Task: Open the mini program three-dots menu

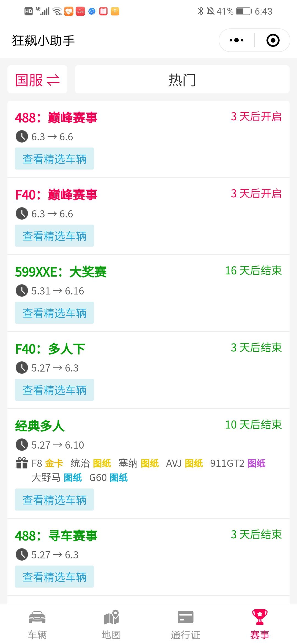Action: pyautogui.click(x=237, y=40)
